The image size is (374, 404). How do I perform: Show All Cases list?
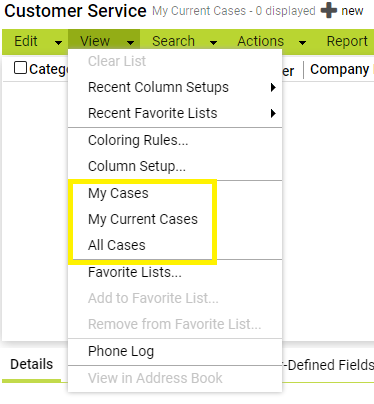pos(117,245)
